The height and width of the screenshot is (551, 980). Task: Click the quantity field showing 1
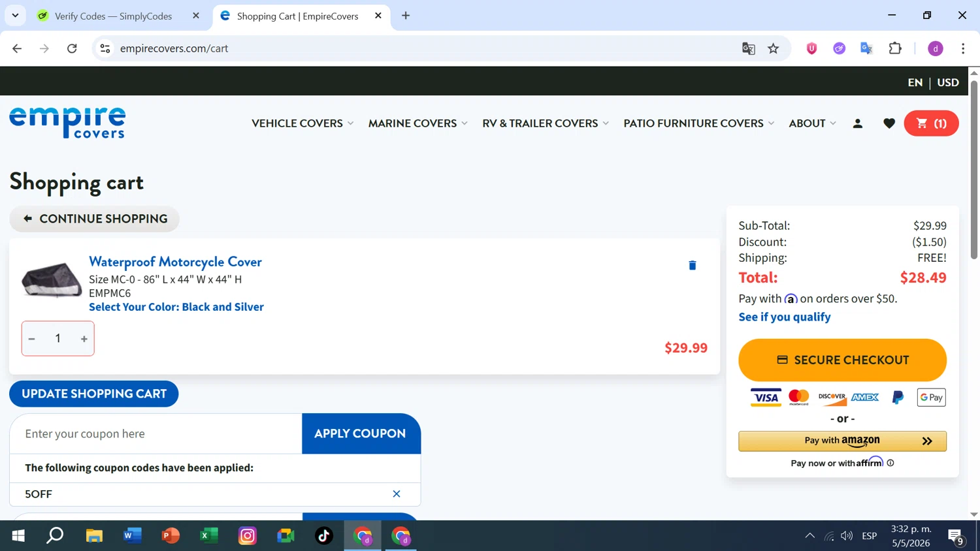click(x=57, y=338)
